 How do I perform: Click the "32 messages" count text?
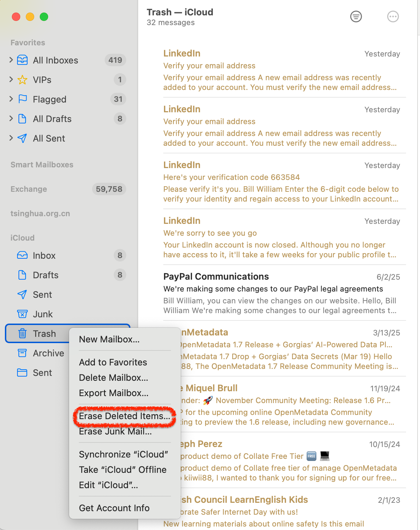tap(171, 23)
